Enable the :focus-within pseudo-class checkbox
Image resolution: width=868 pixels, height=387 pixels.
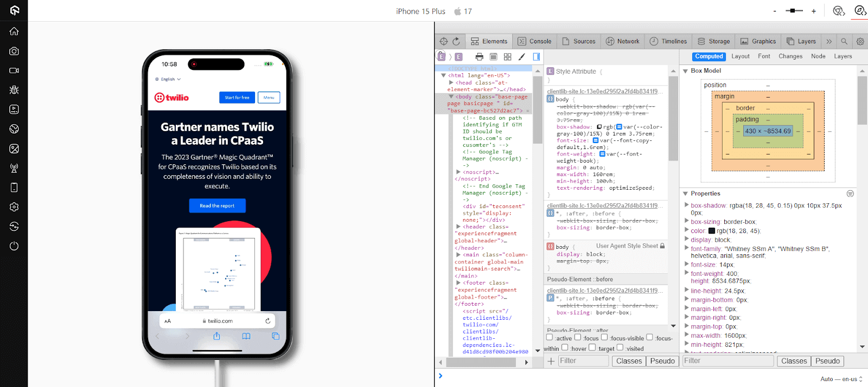(649, 337)
